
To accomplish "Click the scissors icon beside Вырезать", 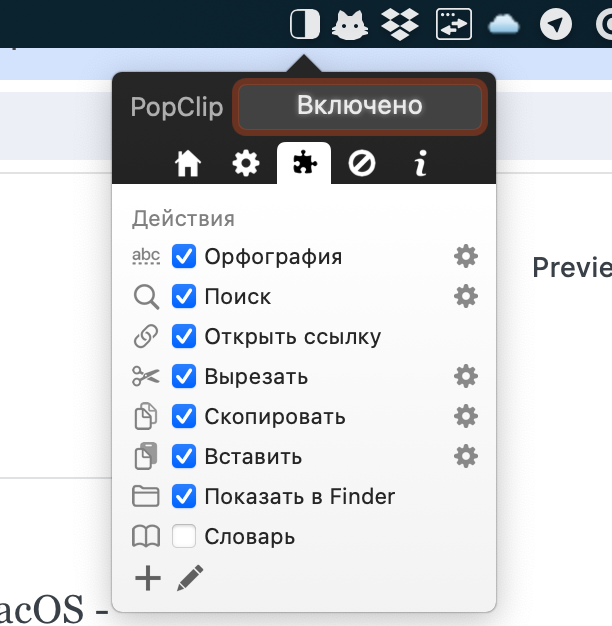I will 146,376.
